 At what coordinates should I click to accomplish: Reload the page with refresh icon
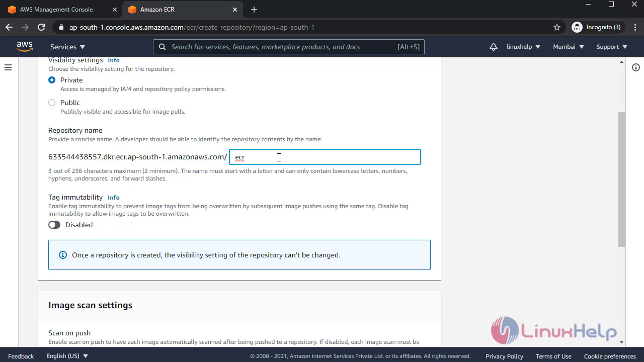[x=41, y=27]
